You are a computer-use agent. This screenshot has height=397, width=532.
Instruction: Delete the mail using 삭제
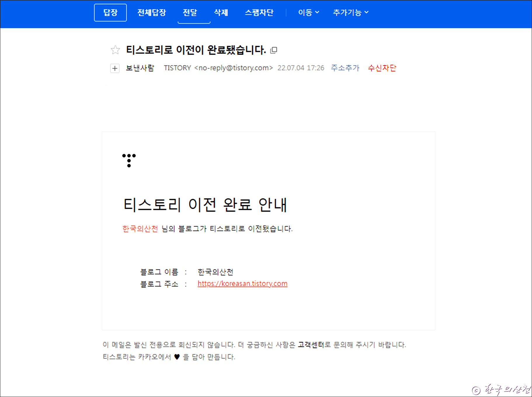[221, 13]
